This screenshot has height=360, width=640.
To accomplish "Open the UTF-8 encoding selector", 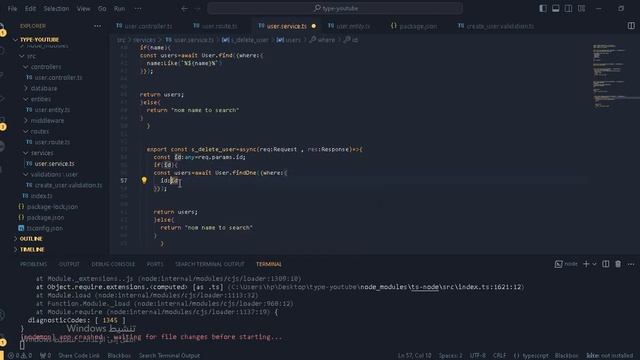I will point(477,356).
